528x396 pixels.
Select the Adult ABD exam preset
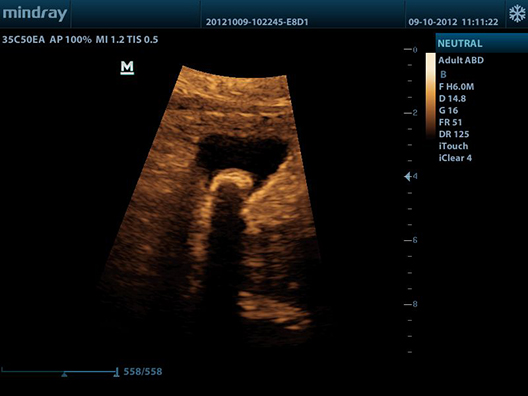(461, 60)
